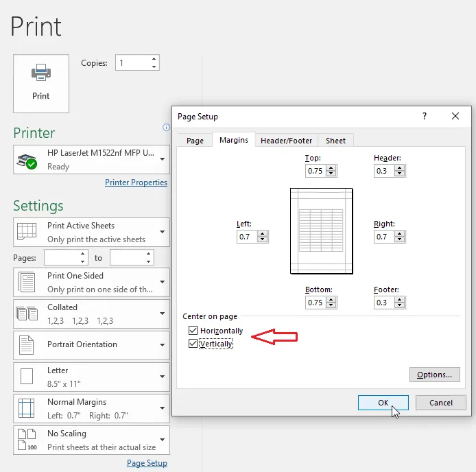The image size is (476, 472).
Task: Open the Collated dropdown
Action: click(163, 314)
